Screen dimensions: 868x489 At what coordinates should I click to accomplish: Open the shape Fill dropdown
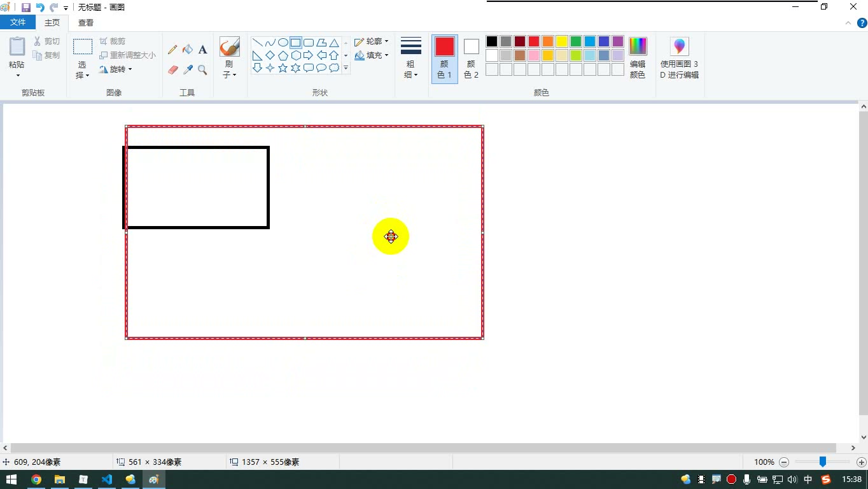coord(372,55)
